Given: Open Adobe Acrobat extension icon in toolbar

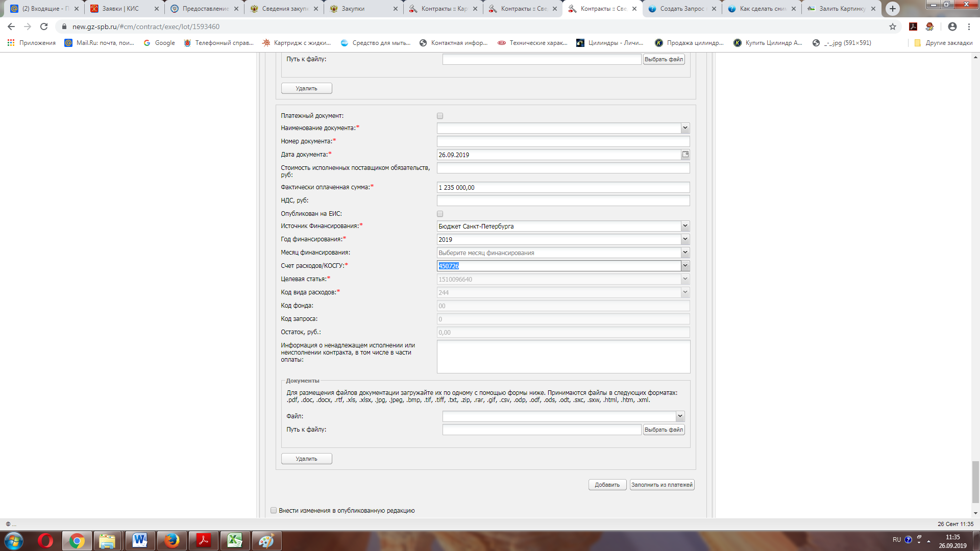Looking at the screenshot, I should (x=913, y=27).
